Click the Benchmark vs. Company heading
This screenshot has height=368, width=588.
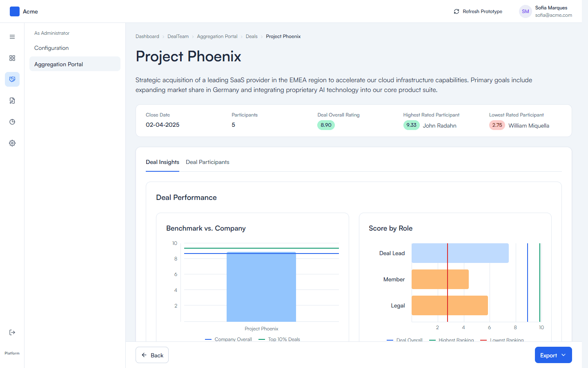tap(206, 228)
